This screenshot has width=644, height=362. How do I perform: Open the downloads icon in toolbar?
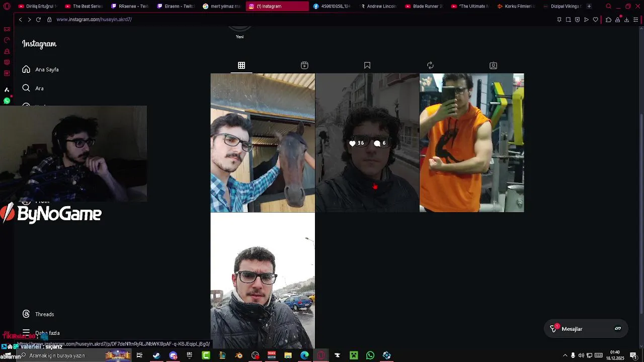coord(626,20)
